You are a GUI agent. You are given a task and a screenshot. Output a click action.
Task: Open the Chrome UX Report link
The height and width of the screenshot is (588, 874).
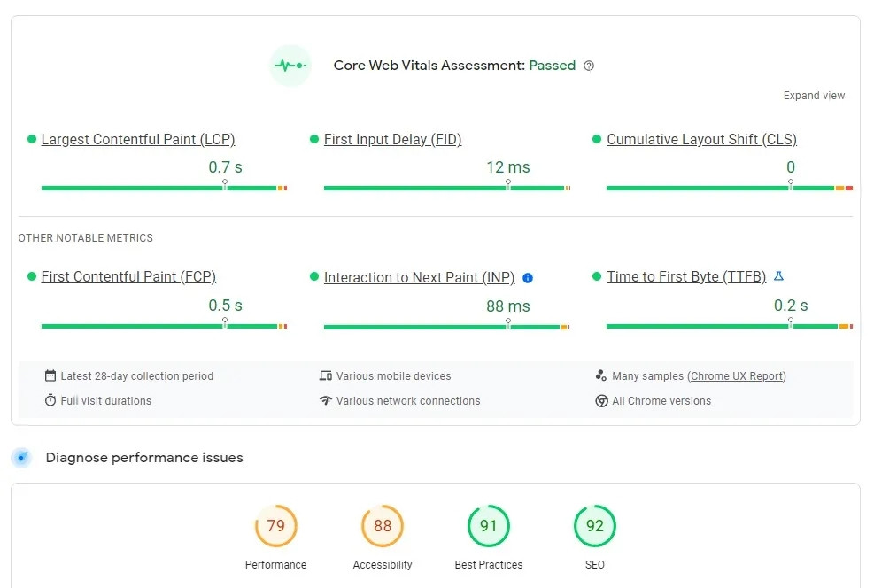[x=737, y=376]
